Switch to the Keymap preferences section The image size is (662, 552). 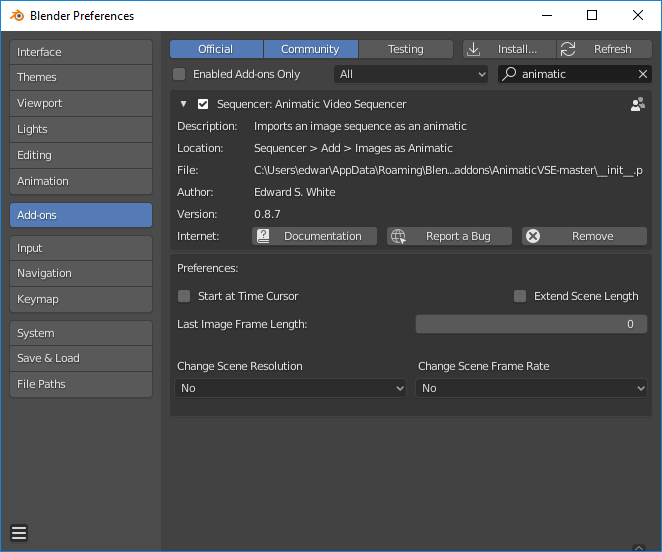(x=81, y=299)
